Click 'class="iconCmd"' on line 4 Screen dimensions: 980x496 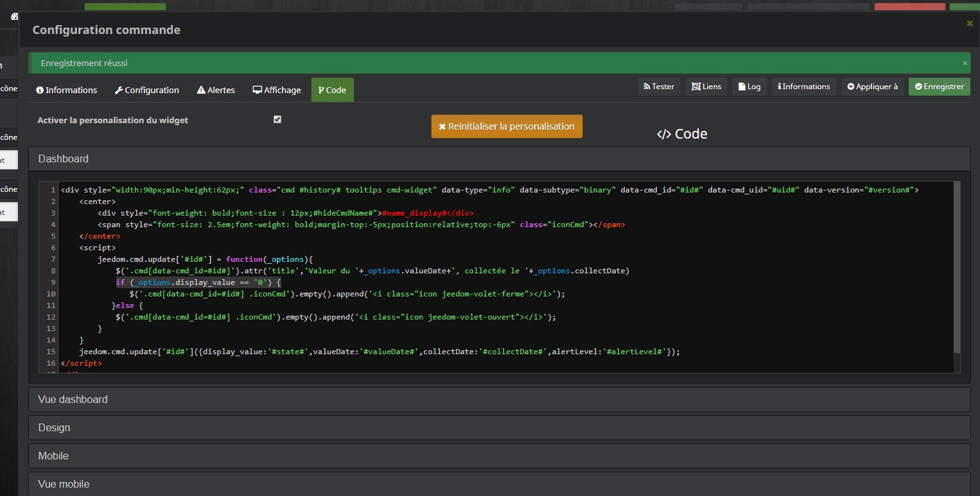coord(554,225)
